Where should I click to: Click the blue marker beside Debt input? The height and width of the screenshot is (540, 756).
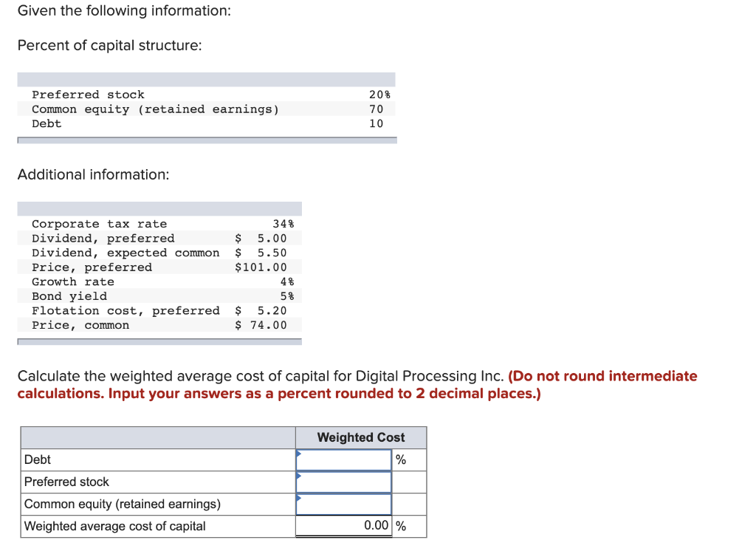point(298,454)
